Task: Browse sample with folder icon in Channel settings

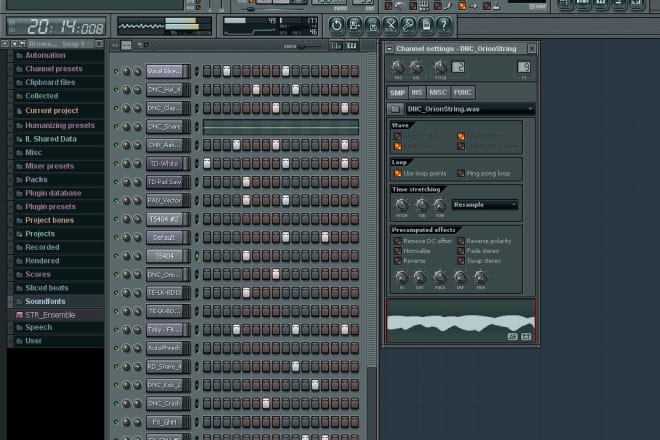Action: pos(395,109)
